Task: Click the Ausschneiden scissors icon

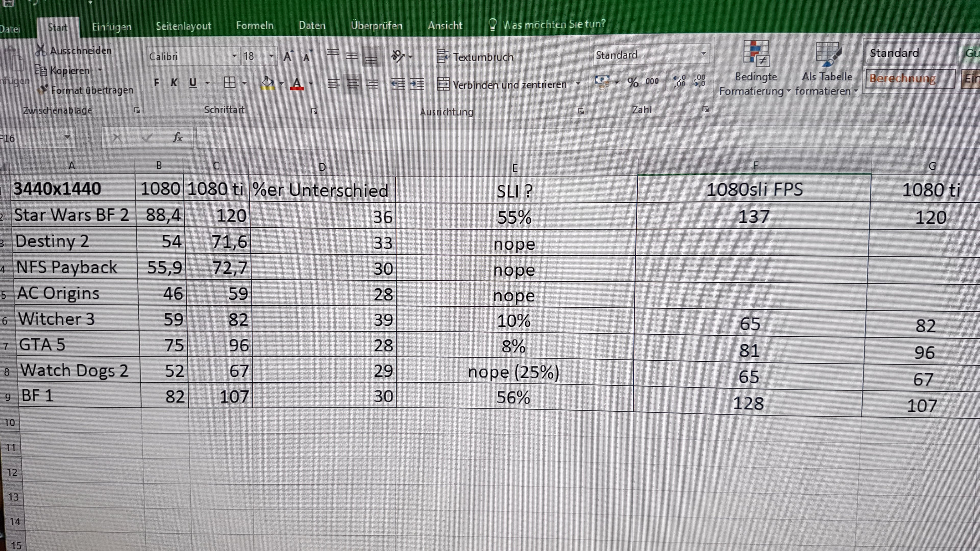Action: [41, 50]
